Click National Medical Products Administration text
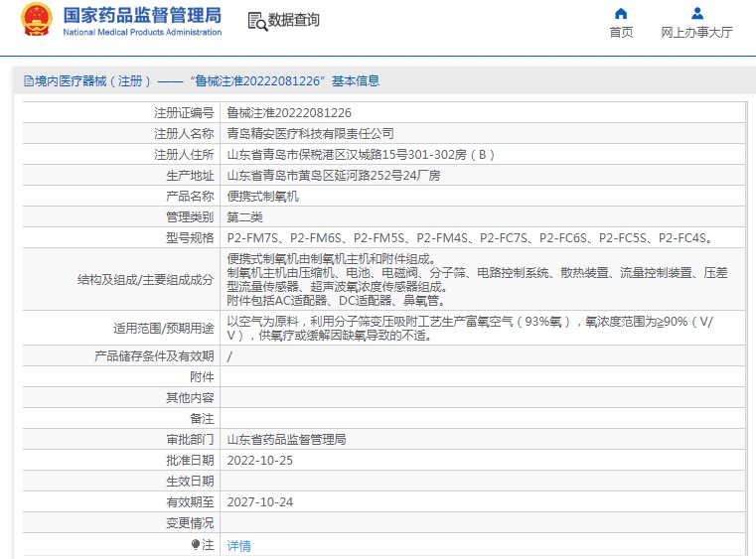Viewport: 756px width, 559px height. [142, 33]
